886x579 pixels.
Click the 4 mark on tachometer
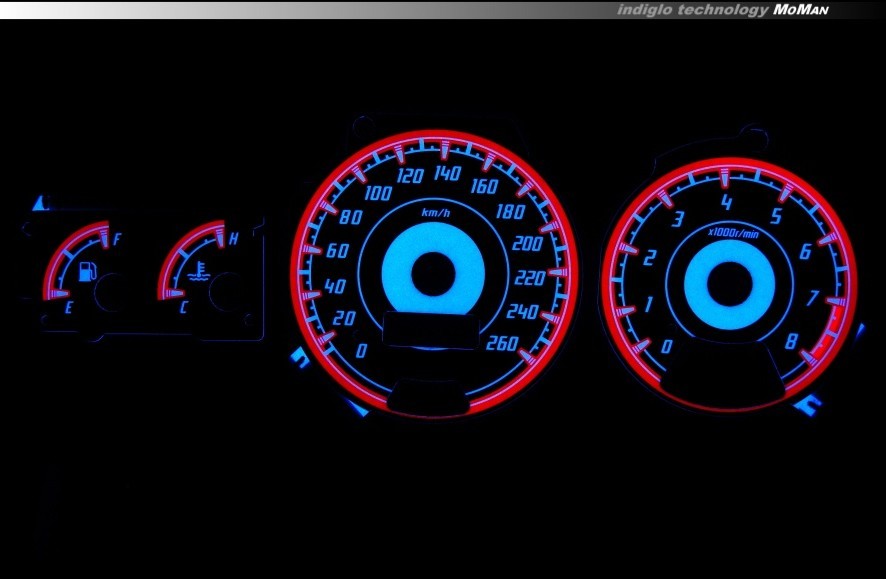[x=725, y=204]
